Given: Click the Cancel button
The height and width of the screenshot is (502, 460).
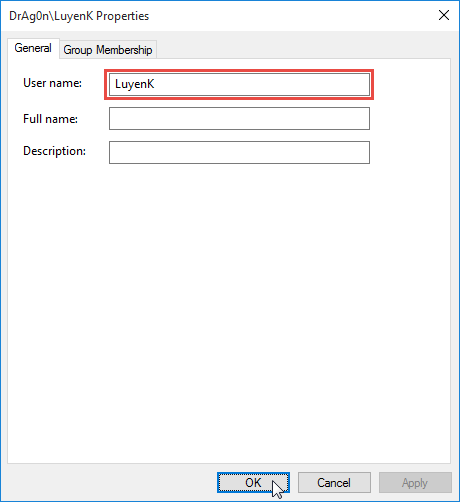Looking at the screenshot, I should tap(334, 482).
